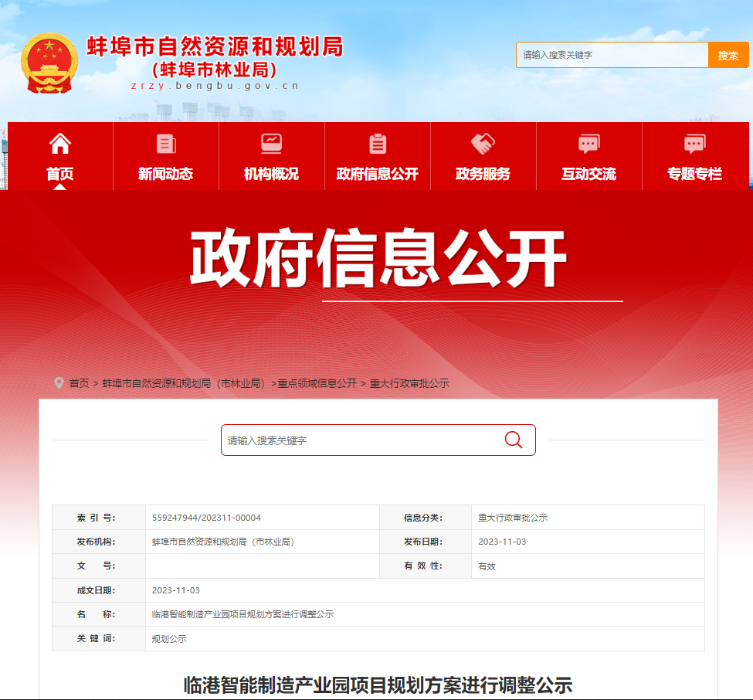This screenshot has height=700, width=753.
Task: Click the 临港智能制造产业园 name link in table
Action: point(243,614)
